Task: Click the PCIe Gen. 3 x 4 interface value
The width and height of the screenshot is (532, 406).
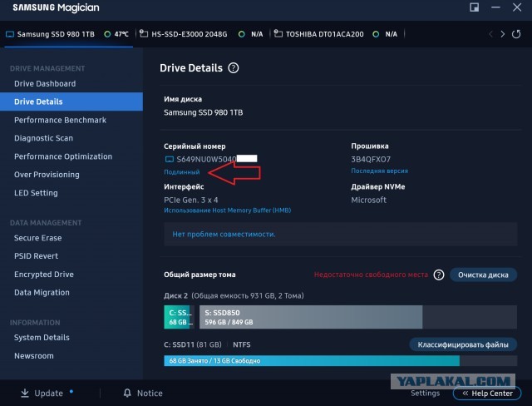Action: pyautogui.click(x=191, y=200)
